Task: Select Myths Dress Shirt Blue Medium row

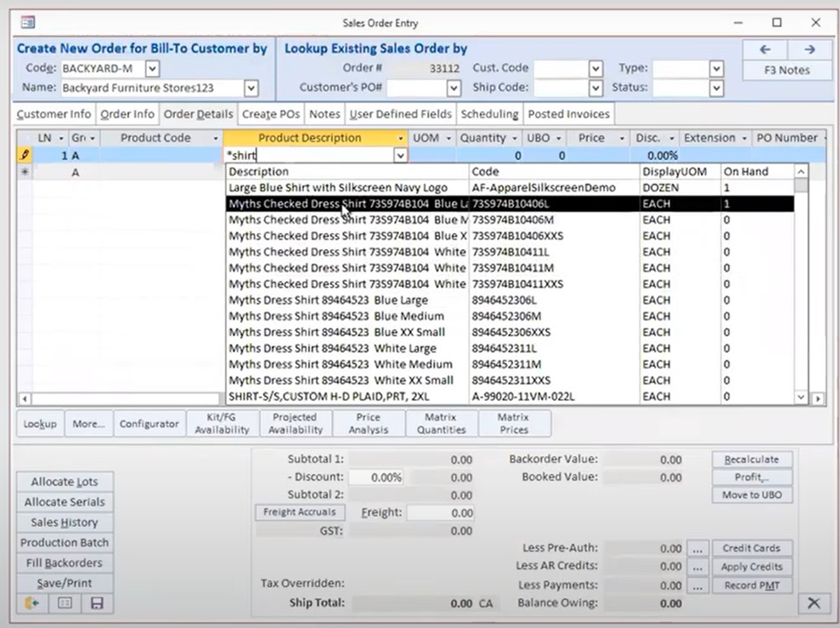Action: click(336, 316)
